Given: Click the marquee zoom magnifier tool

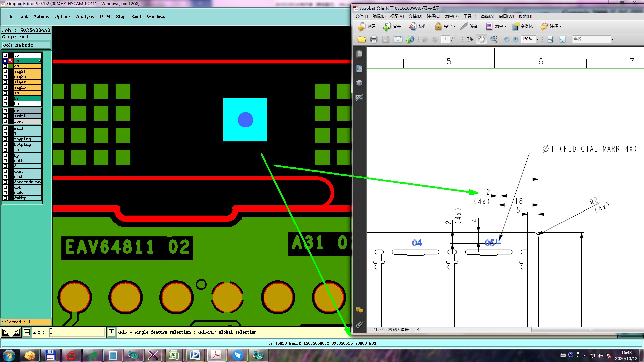Looking at the screenshot, I should pyautogui.click(x=494, y=39).
